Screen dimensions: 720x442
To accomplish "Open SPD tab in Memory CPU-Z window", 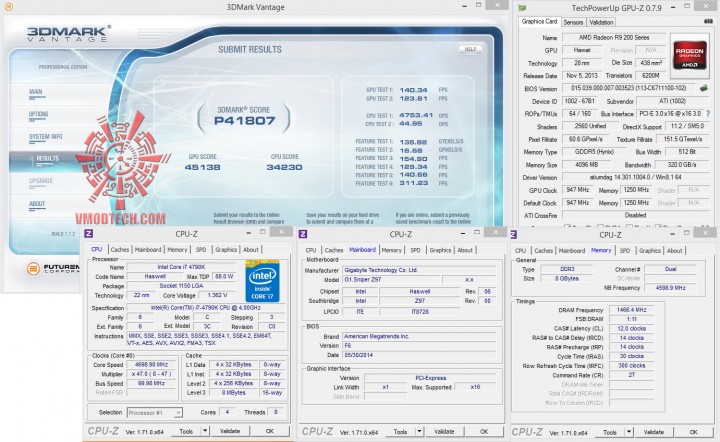I will (x=625, y=251).
